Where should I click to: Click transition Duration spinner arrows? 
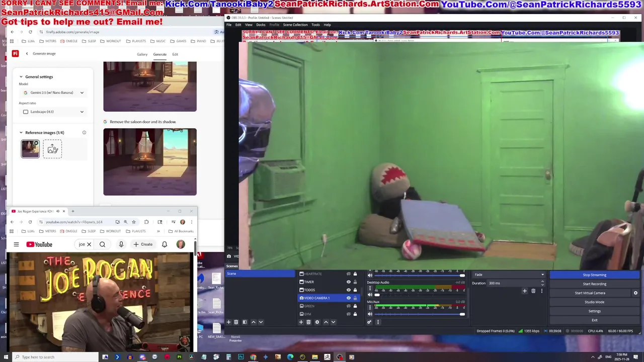(542, 283)
